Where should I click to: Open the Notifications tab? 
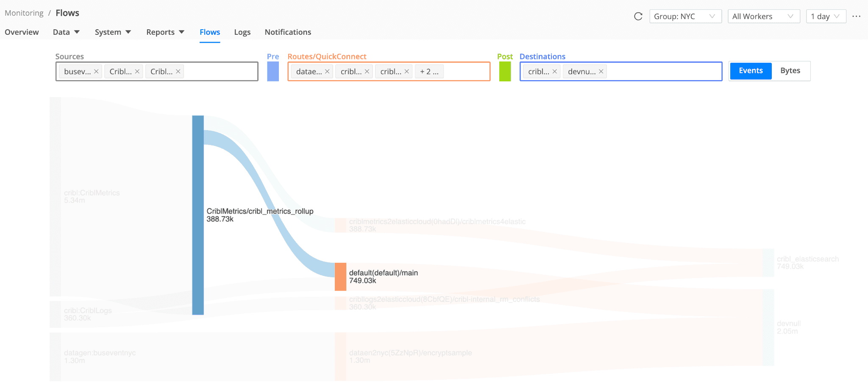click(288, 32)
